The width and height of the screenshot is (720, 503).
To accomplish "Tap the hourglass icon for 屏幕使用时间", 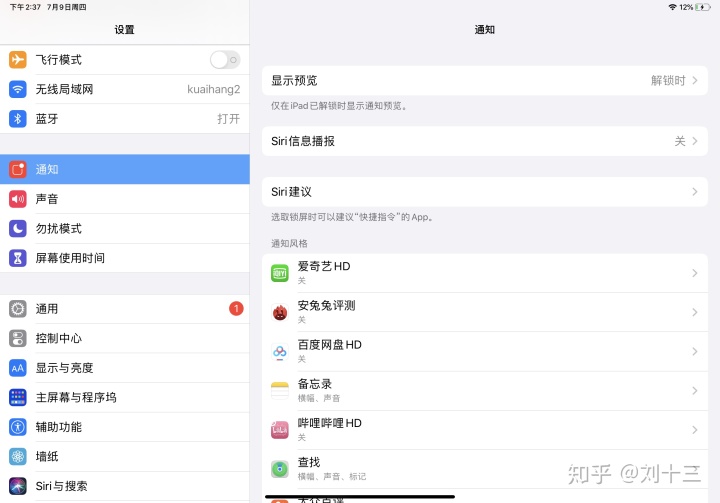I will [x=17, y=258].
